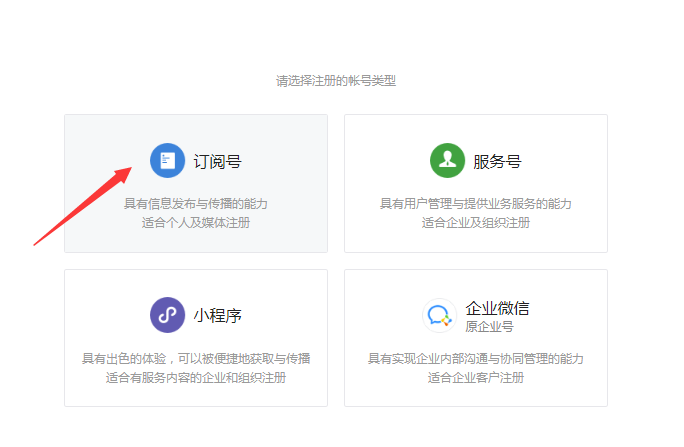Viewport: 684px width, 447px height.
Task: Click 具有出色的体验，可以被便捷地获取与传播 description
Action: tap(196, 358)
